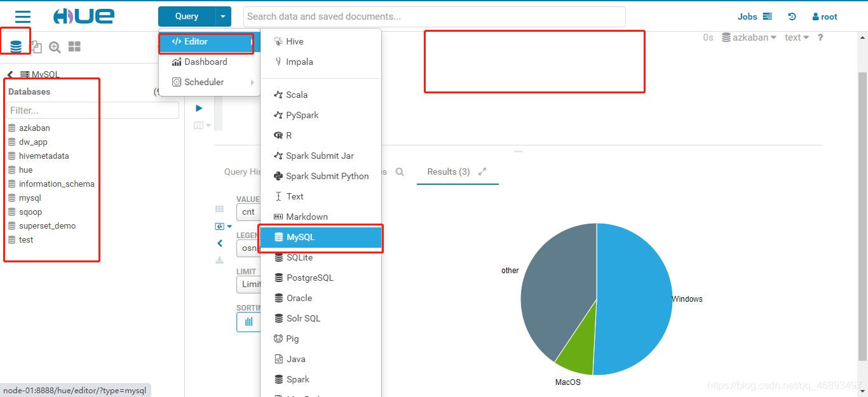Open the chart type dropdown
The height and width of the screenshot is (397, 868).
224,226
